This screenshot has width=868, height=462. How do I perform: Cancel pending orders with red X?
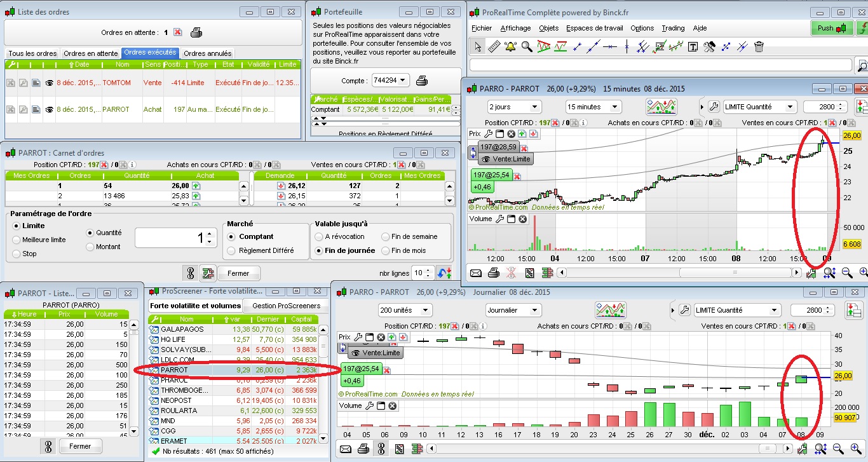pyautogui.click(x=178, y=32)
